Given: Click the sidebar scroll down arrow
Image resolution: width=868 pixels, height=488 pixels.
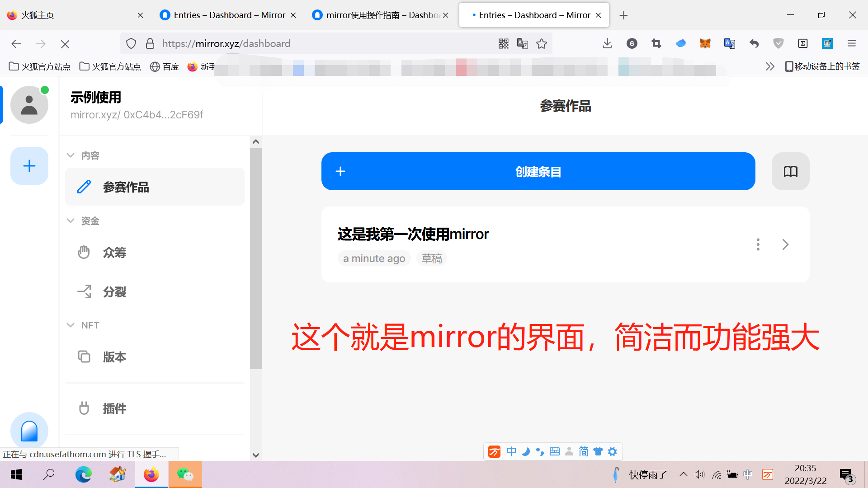Looking at the screenshot, I should (x=256, y=455).
